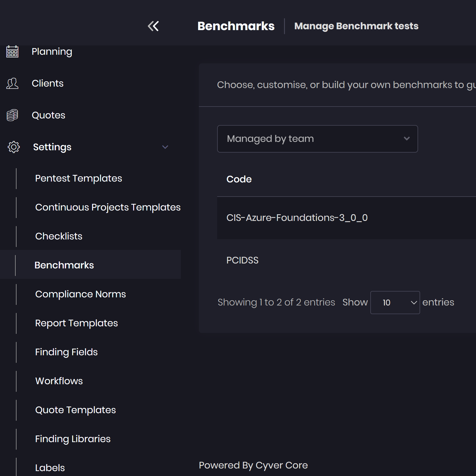This screenshot has height=476, width=476.
Task: Click the Powered By Cyver Core footer
Action: pyautogui.click(x=253, y=465)
